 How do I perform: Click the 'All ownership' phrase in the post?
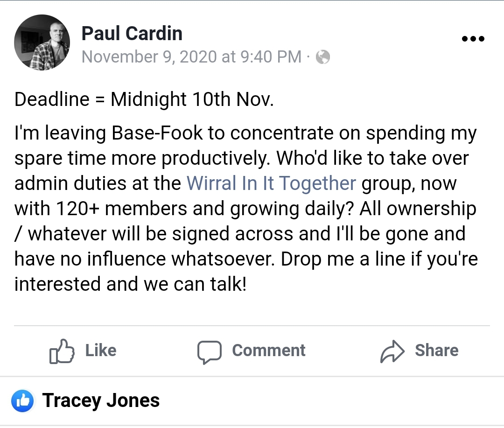pos(418,208)
